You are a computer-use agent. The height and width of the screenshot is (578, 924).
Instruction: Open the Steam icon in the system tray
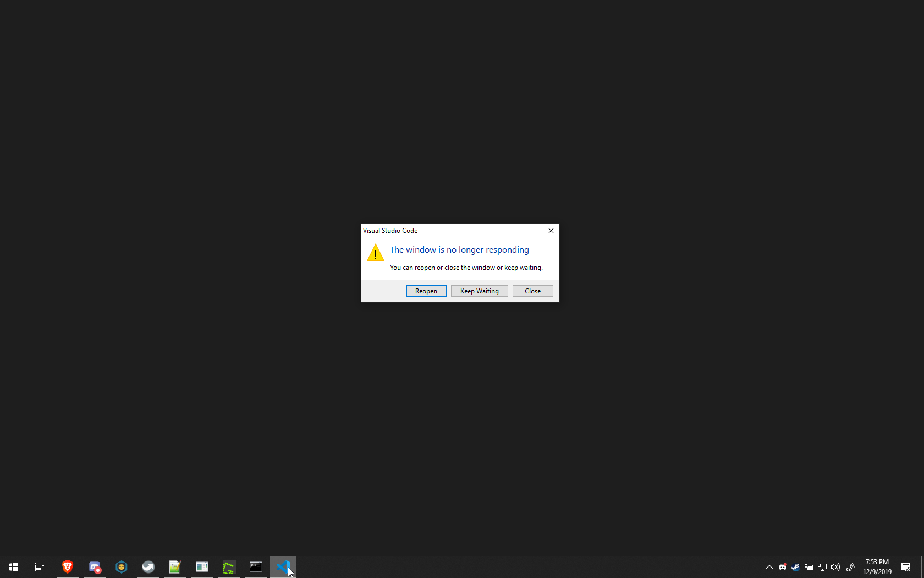[795, 567]
